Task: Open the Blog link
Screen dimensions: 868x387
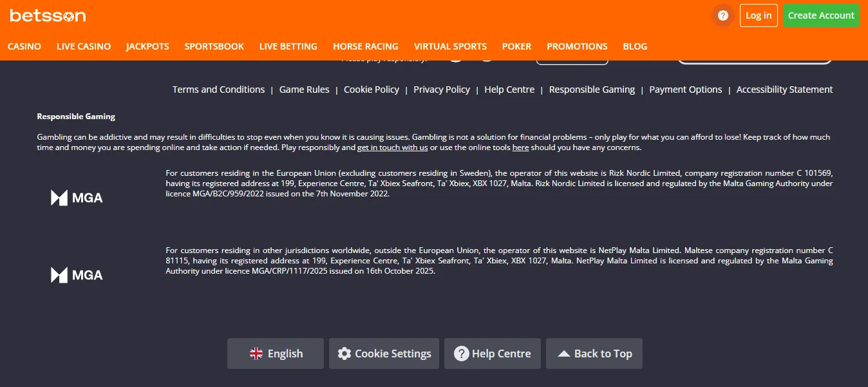Action: click(x=635, y=46)
